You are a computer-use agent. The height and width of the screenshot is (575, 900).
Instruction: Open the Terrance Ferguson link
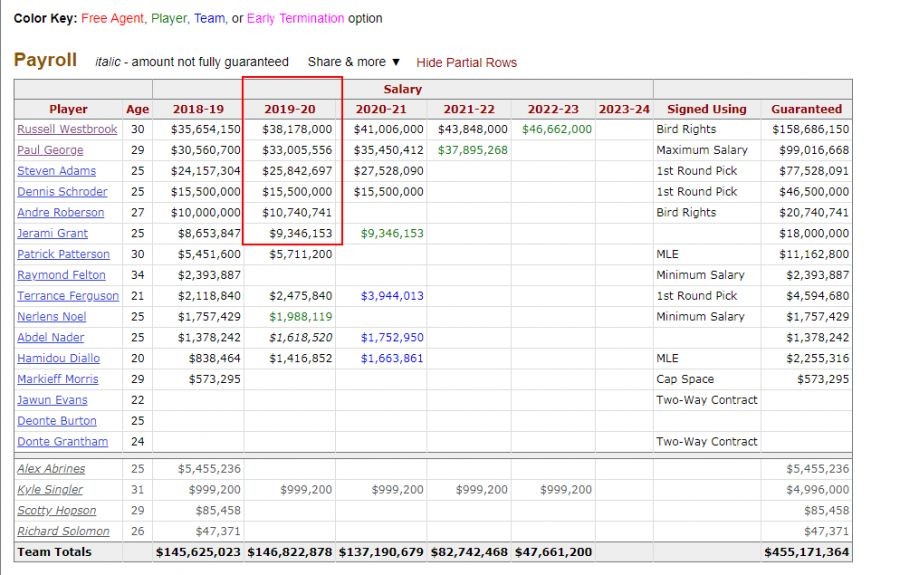(x=68, y=296)
